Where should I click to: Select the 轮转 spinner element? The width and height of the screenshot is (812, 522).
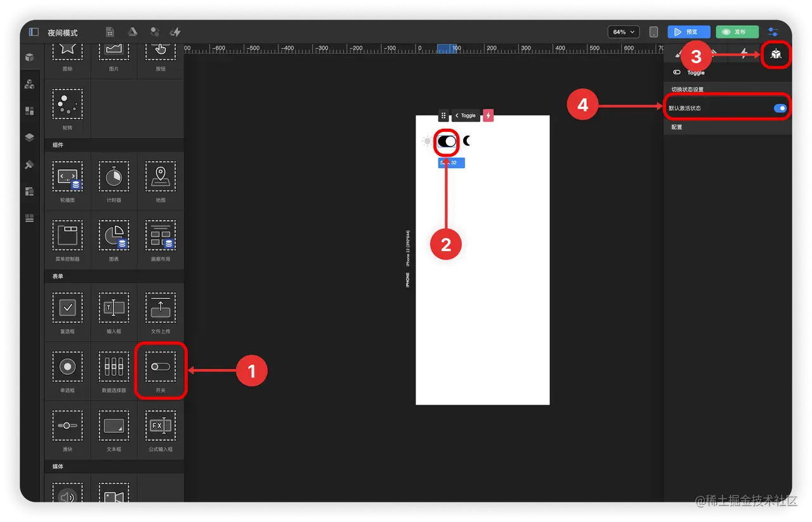click(67, 108)
